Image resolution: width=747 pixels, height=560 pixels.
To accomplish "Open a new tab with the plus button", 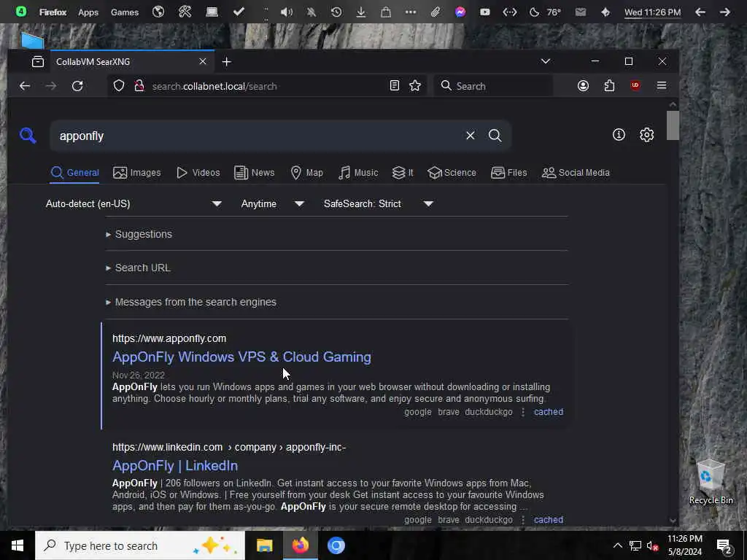I will [227, 62].
